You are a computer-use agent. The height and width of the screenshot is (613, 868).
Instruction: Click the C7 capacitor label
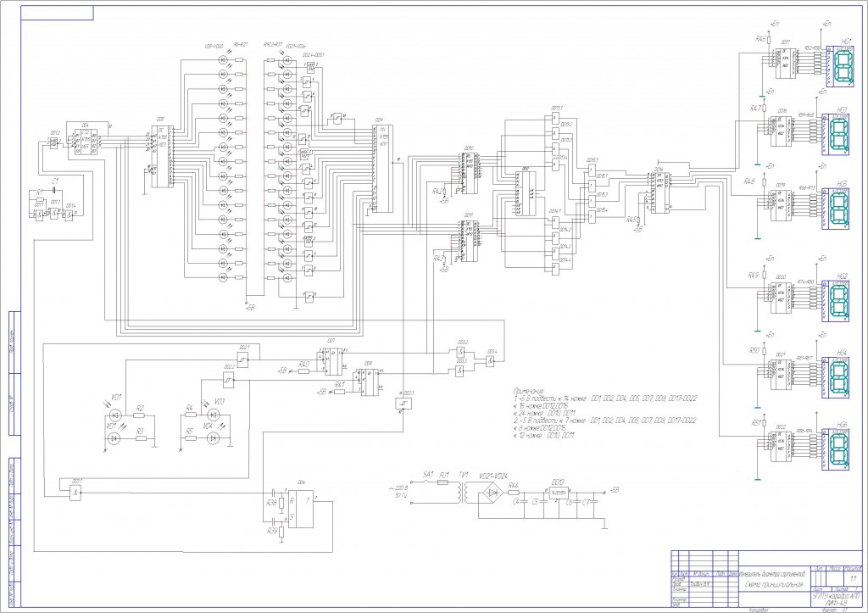click(x=587, y=502)
